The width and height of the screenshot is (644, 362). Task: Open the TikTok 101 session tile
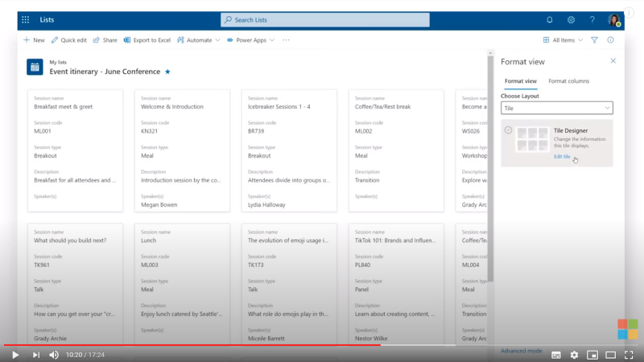(396, 284)
